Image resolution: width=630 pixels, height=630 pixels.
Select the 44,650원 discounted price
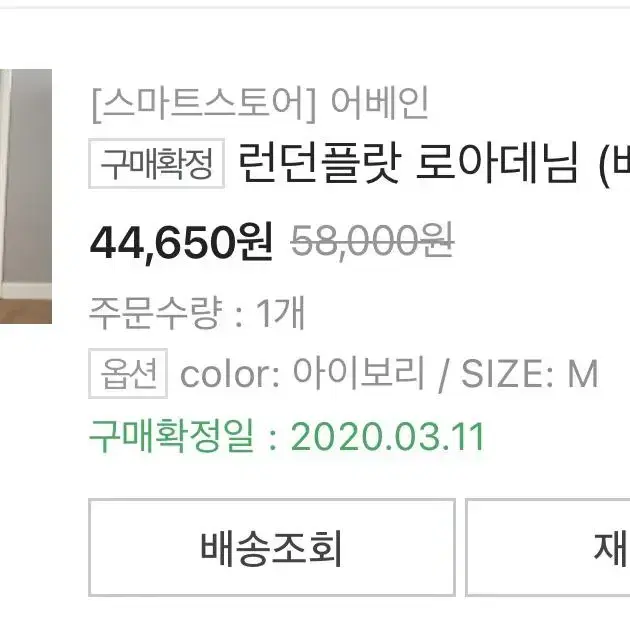[x=181, y=241]
